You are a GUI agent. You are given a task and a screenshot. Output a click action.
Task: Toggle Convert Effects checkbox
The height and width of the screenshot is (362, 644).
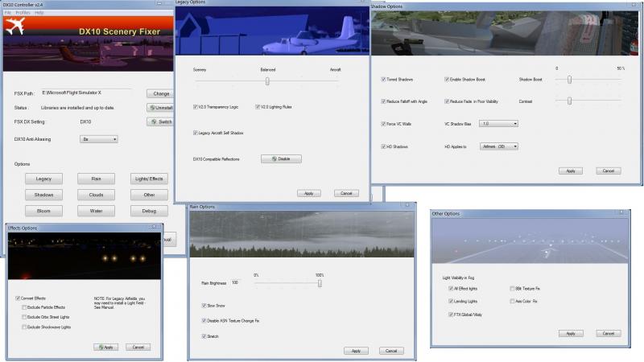[18, 298]
